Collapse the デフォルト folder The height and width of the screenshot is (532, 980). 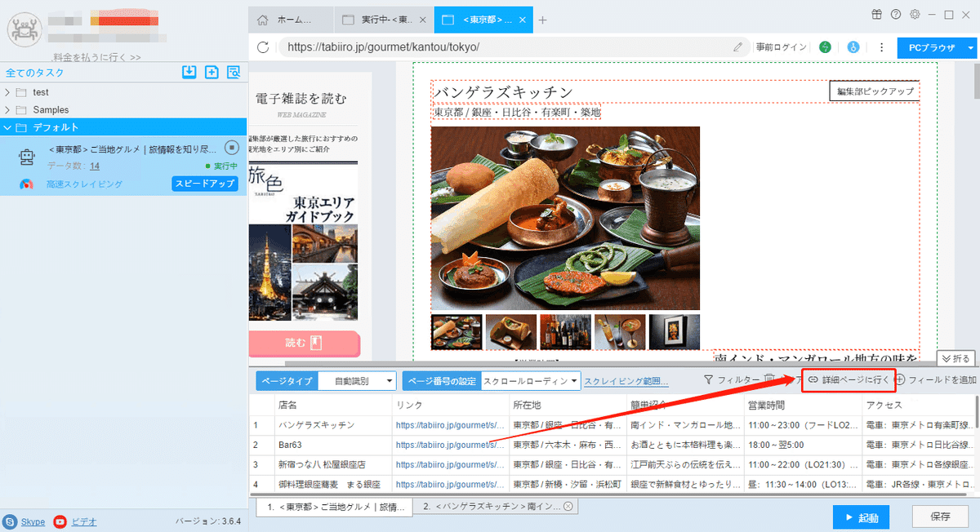pos(7,127)
